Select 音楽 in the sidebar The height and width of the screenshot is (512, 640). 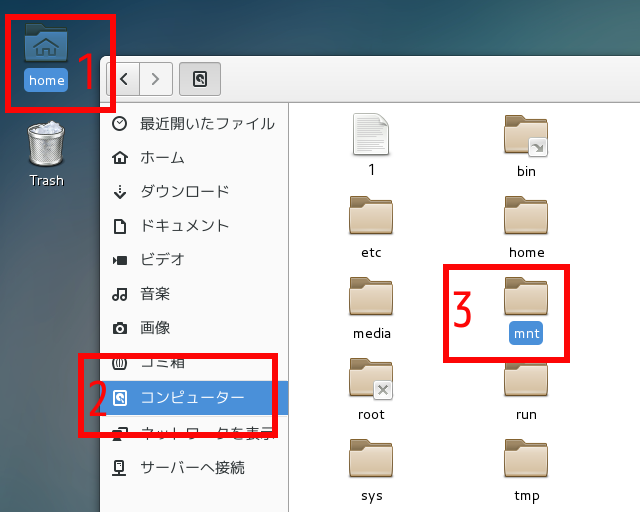tap(154, 294)
